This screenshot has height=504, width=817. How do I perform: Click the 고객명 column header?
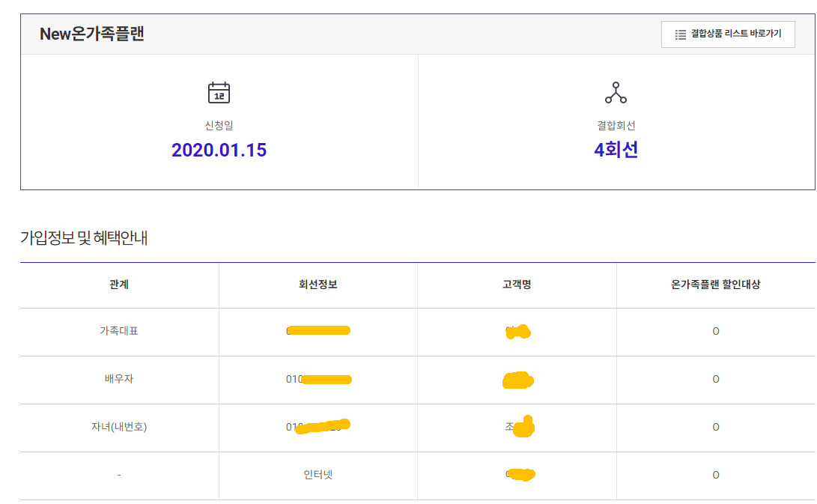click(517, 285)
